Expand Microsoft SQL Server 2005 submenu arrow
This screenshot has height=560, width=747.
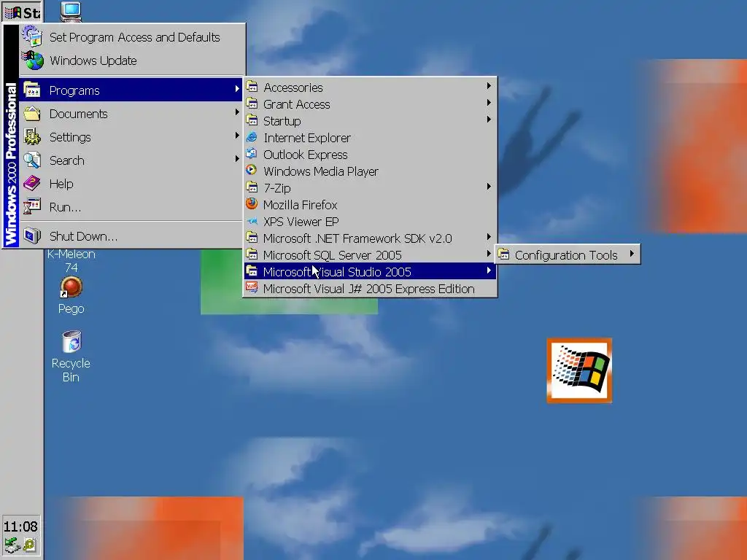tap(489, 254)
